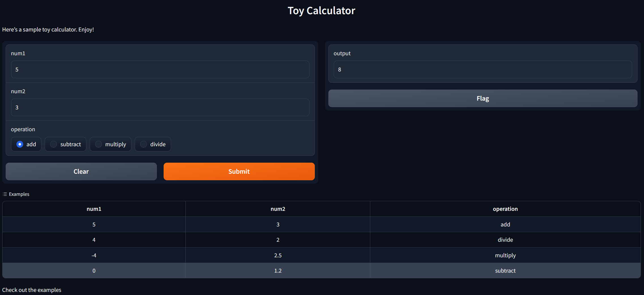Viewport: 644px width, 295px height.
Task: Click the 'Check out the examples' text
Action: pos(32,290)
